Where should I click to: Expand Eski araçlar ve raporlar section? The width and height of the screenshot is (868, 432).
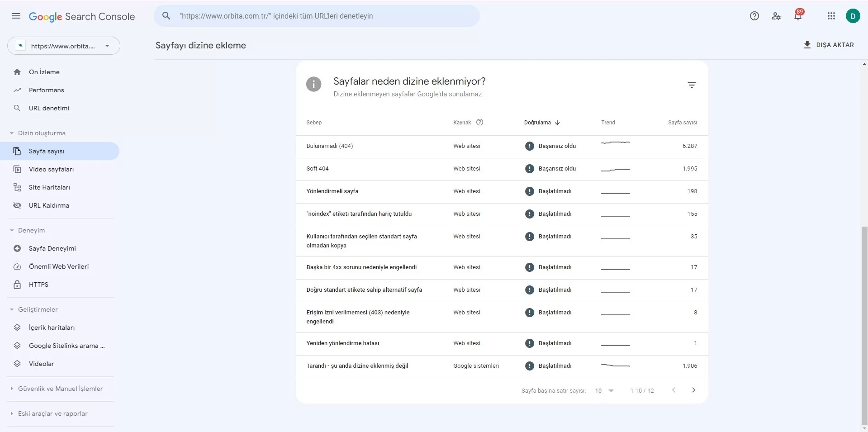coord(12,413)
